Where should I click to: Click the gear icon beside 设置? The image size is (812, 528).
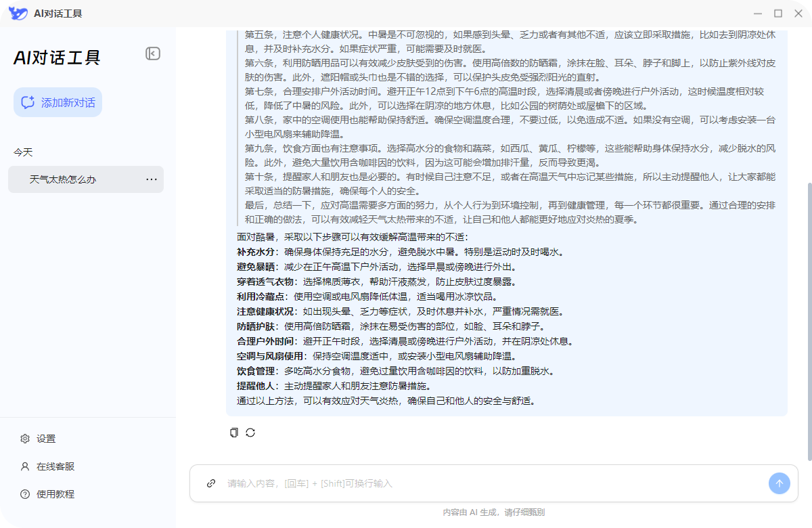coord(25,439)
